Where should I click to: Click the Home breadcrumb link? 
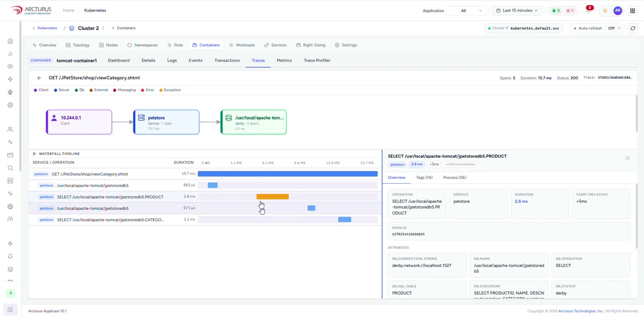coord(68,10)
